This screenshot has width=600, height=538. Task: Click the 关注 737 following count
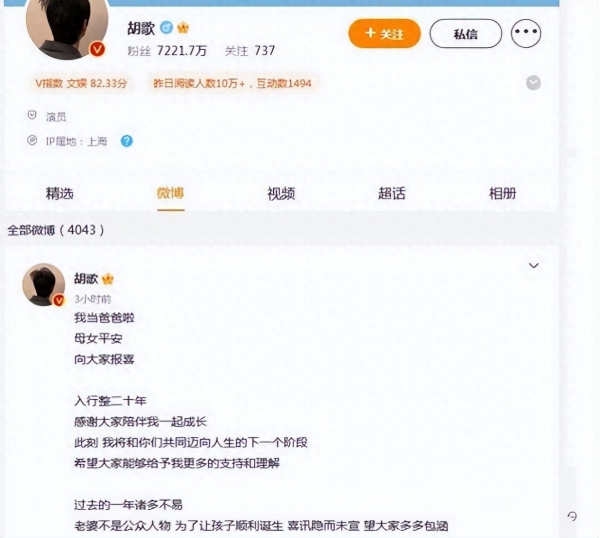[250, 51]
